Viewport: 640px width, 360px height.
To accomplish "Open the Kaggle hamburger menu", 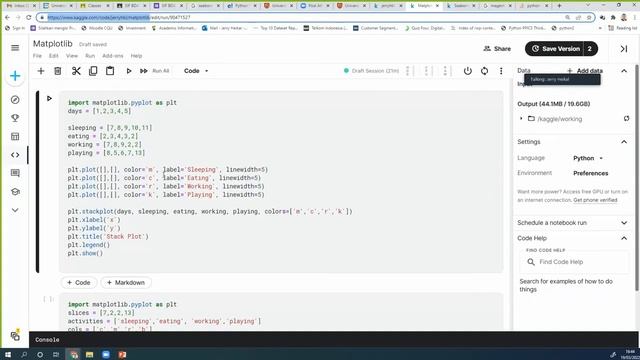I will pos(15,48).
